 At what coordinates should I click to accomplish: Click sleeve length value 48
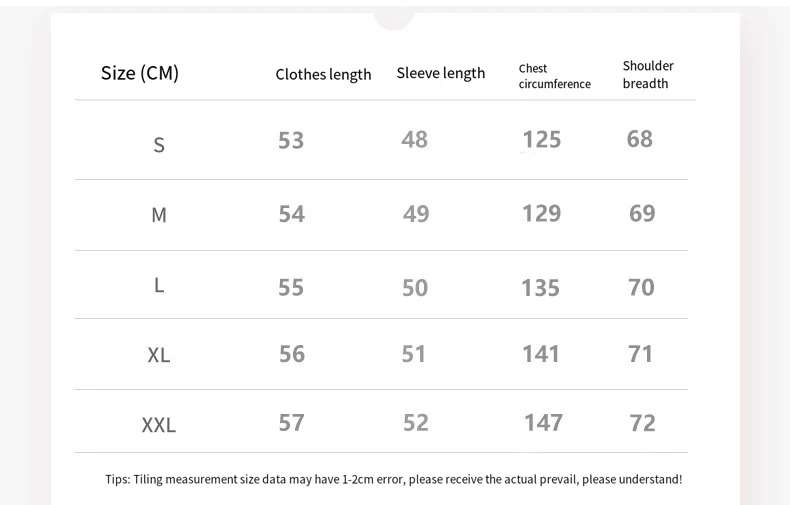[414, 140]
